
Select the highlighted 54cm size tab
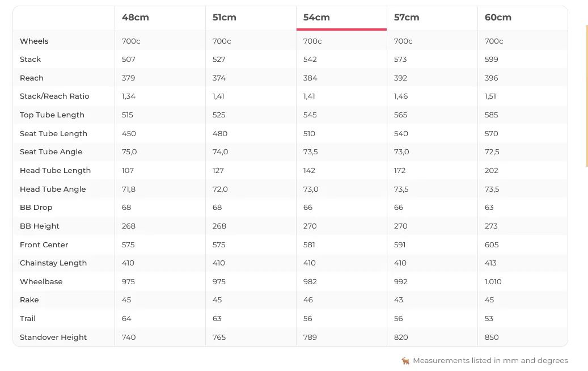click(x=316, y=18)
